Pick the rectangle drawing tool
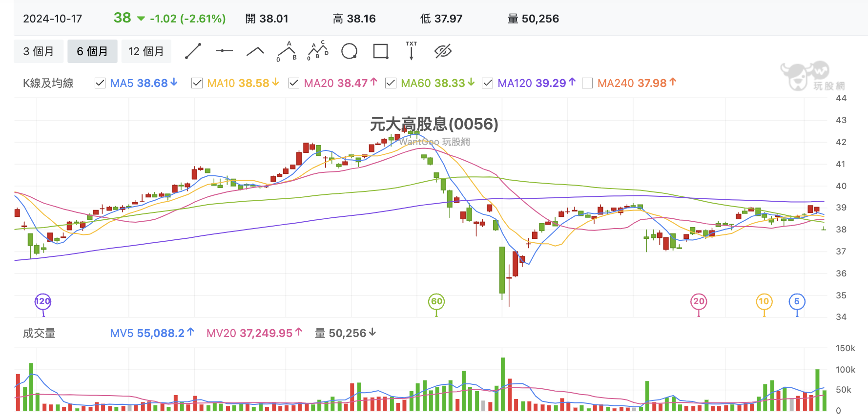The width and height of the screenshot is (868, 420). pyautogui.click(x=380, y=51)
